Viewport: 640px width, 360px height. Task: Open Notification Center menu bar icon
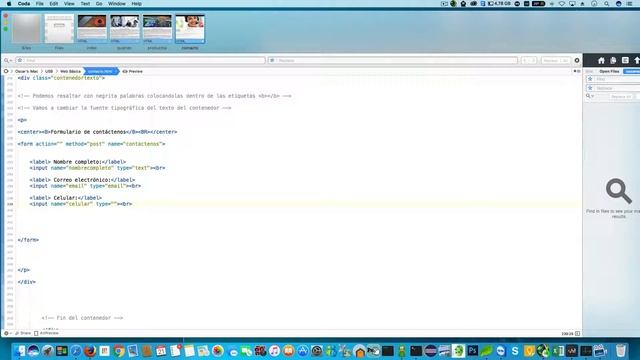point(630,4)
